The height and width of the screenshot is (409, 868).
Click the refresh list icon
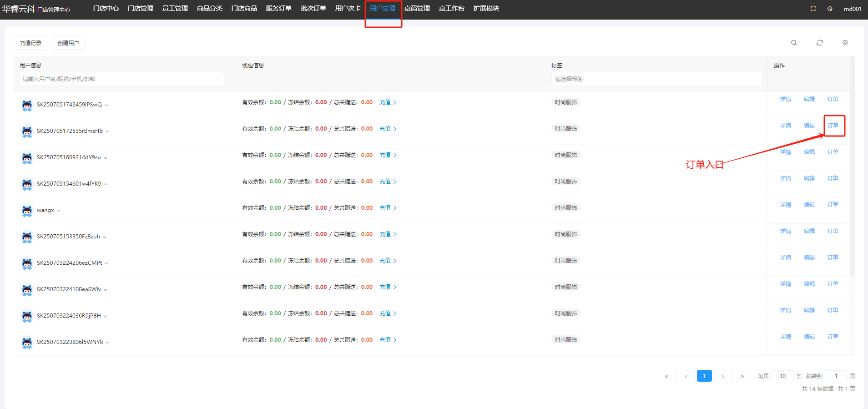pyautogui.click(x=819, y=43)
